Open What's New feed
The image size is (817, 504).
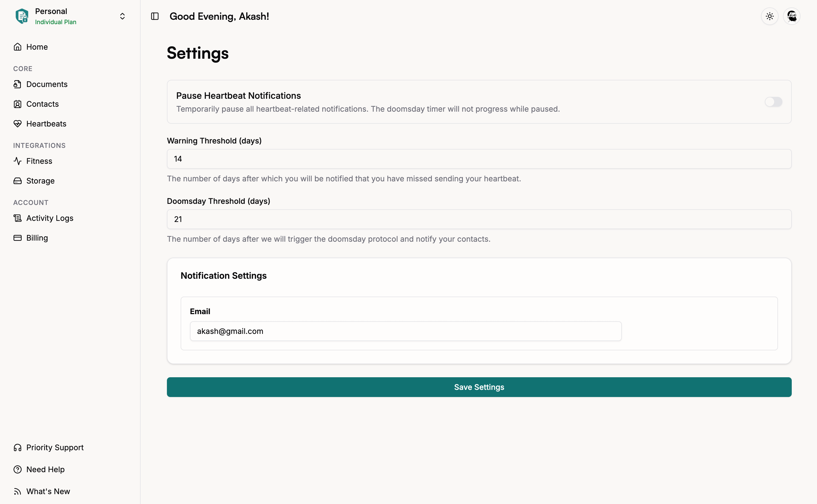tap(48, 491)
